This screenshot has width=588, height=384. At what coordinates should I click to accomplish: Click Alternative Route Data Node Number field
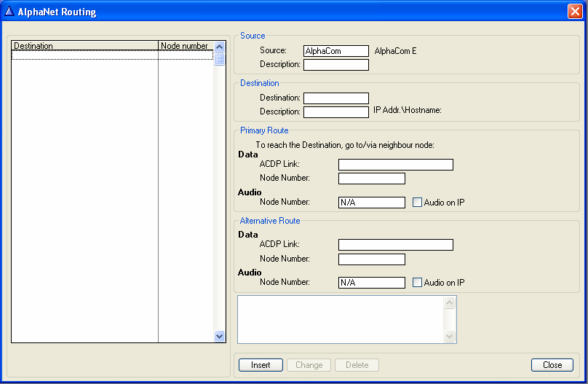pyautogui.click(x=371, y=259)
